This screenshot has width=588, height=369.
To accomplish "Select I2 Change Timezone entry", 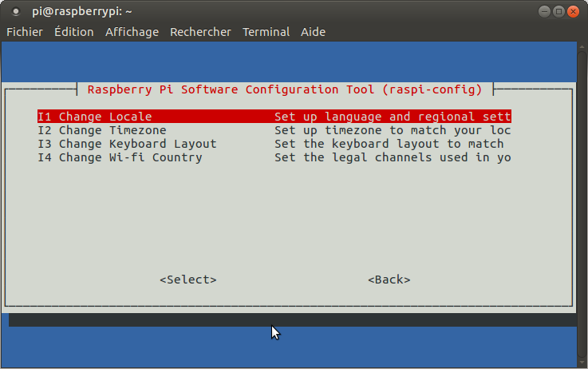I will pyautogui.click(x=101, y=130).
